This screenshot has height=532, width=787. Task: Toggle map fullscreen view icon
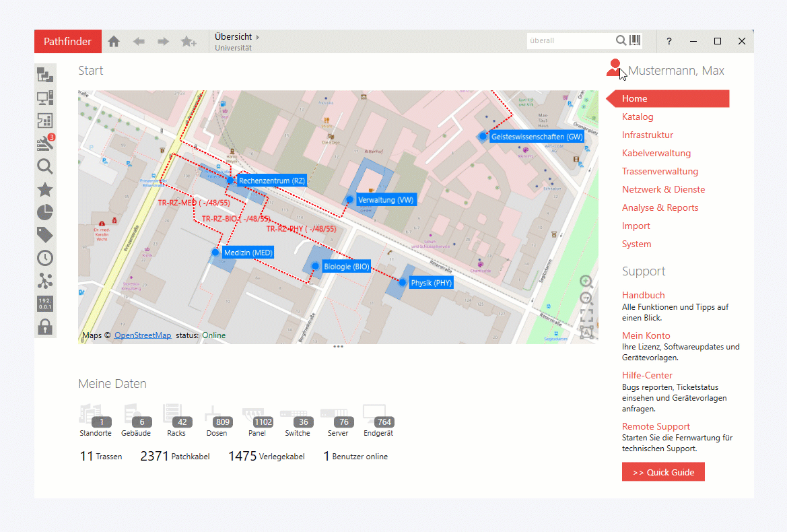coord(586,315)
